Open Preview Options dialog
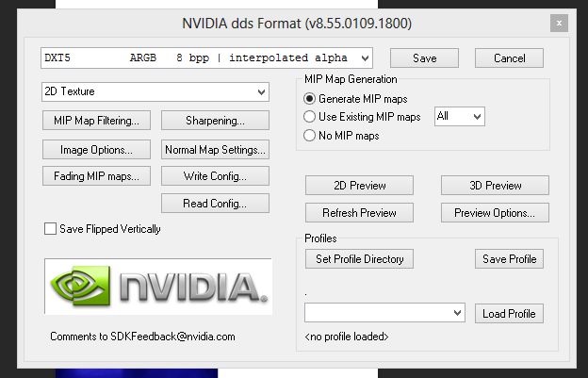 click(495, 213)
